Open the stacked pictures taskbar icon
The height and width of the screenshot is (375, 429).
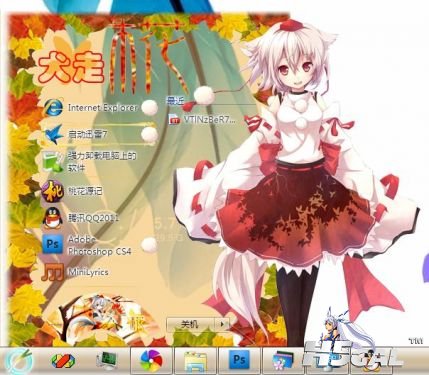coord(283,361)
